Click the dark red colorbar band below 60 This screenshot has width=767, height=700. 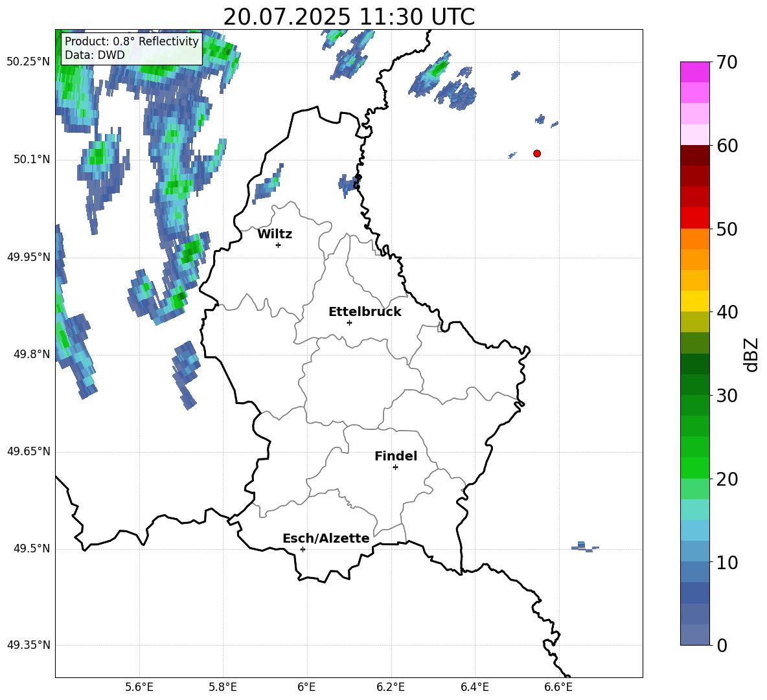point(694,155)
